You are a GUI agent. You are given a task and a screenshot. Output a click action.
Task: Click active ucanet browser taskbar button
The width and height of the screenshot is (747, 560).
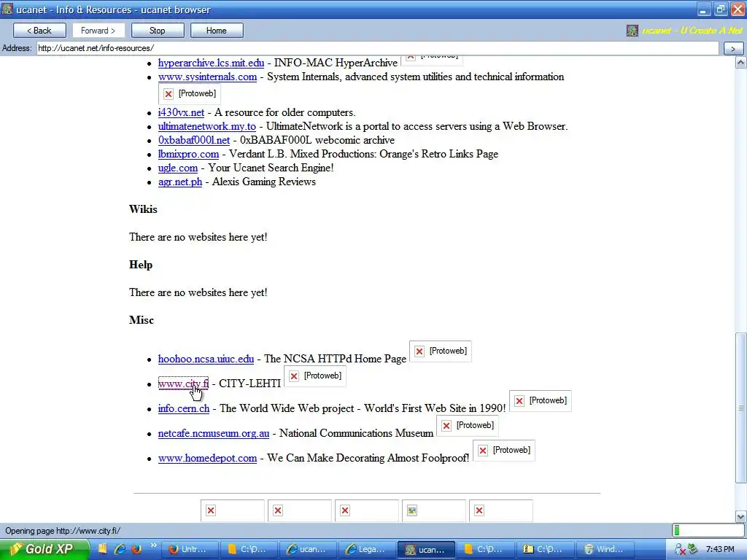[426, 549]
